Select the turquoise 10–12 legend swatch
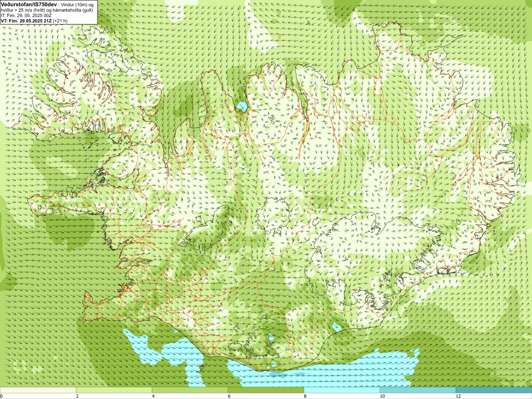Image resolution: width=532 pixels, height=399 pixels. [418, 390]
